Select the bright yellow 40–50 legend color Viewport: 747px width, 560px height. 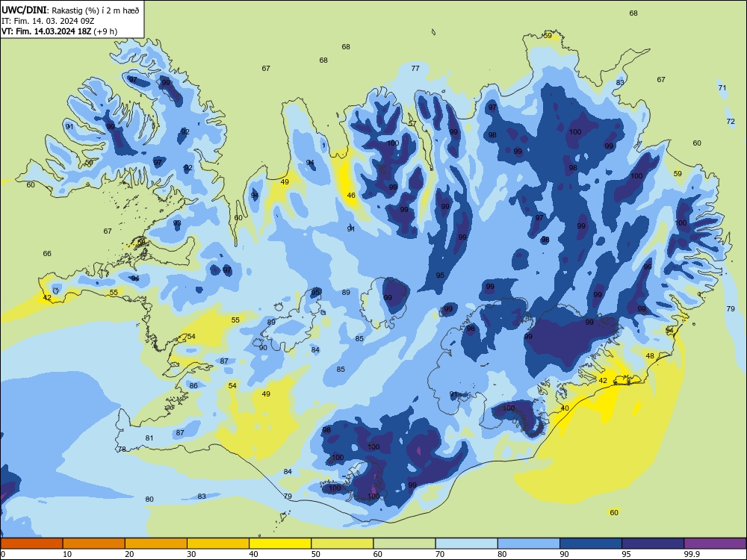(280, 544)
